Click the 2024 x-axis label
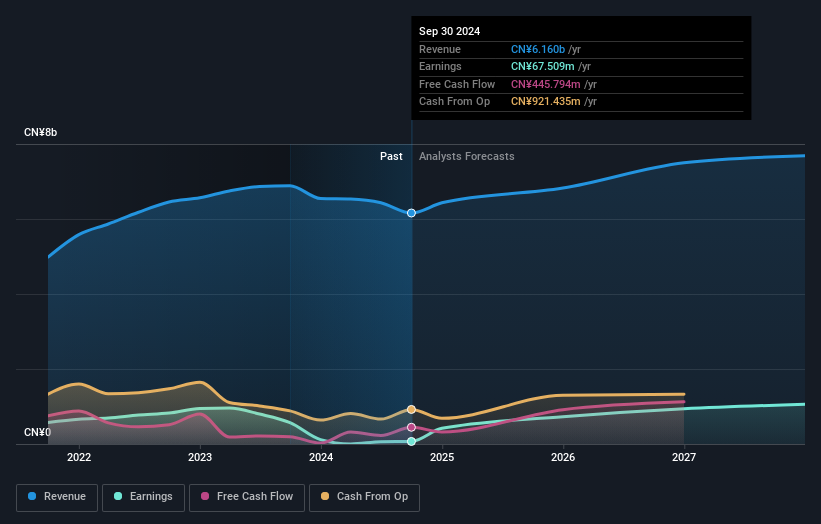Viewport: 821px width, 524px height. pos(321,458)
